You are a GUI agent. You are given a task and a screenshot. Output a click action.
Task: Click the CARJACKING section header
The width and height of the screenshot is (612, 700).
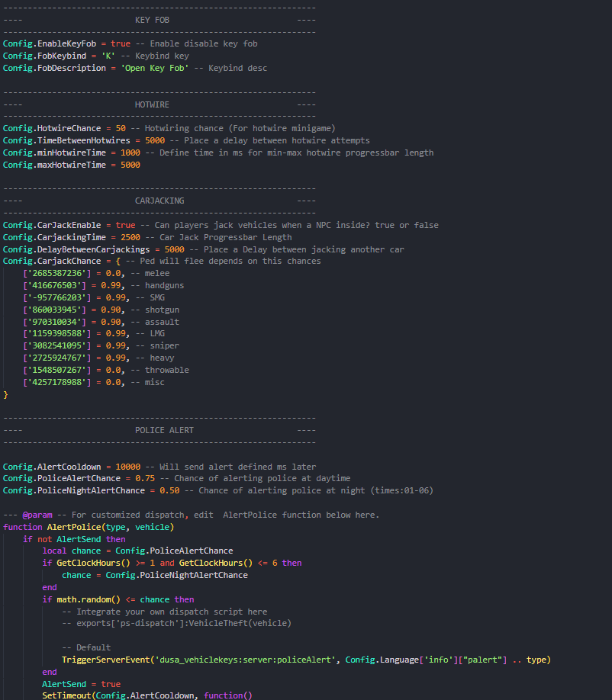pyautogui.click(x=159, y=201)
